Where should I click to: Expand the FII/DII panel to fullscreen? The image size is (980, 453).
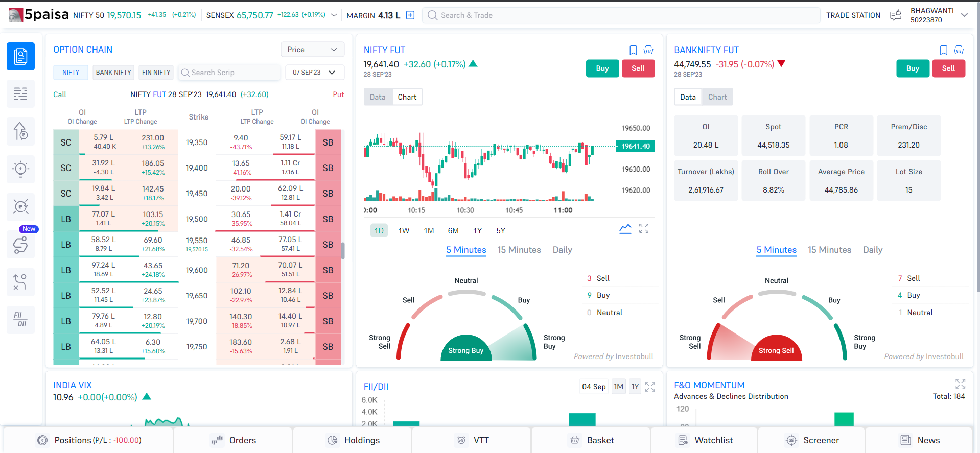pos(650,387)
